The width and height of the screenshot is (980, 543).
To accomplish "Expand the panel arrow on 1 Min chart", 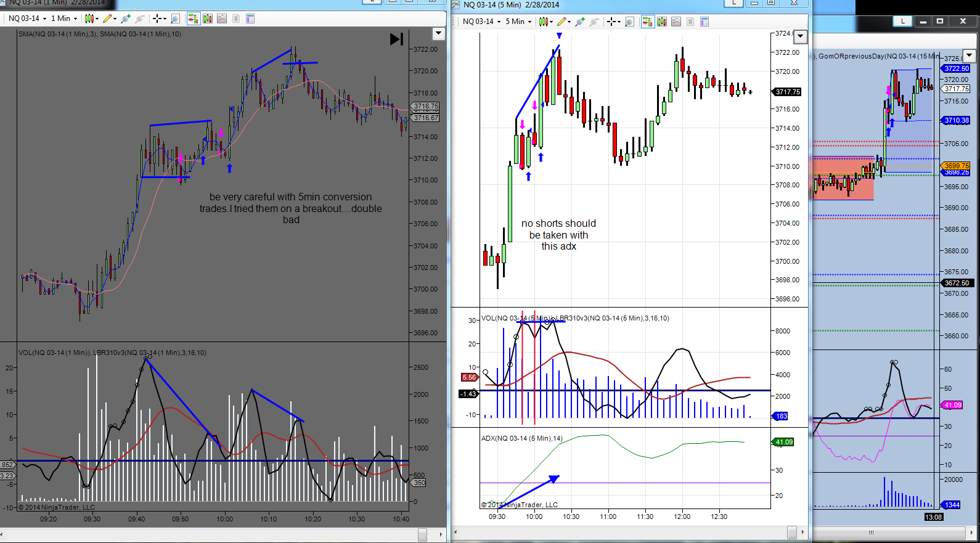I will 439,33.
